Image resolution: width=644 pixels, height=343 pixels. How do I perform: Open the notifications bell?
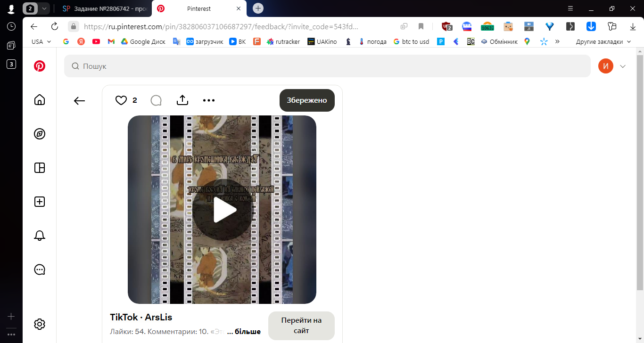click(x=40, y=236)
